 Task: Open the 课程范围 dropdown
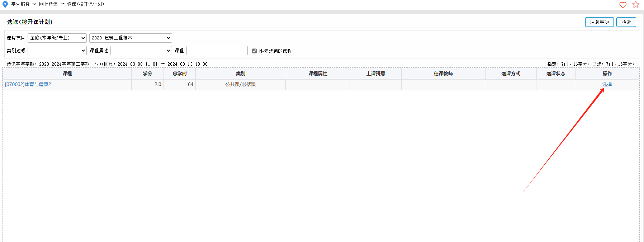tap(57, 38)
